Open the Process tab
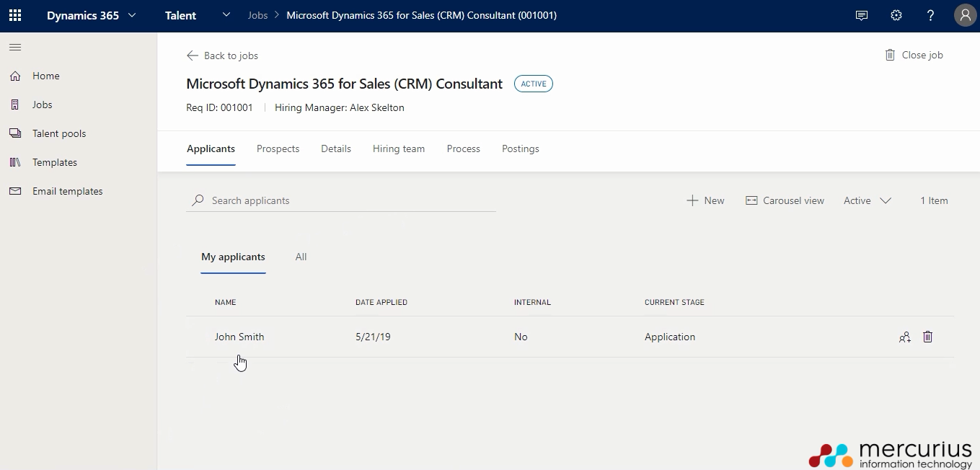The width and height of the screenshot is (980, 470). (463, 148)
